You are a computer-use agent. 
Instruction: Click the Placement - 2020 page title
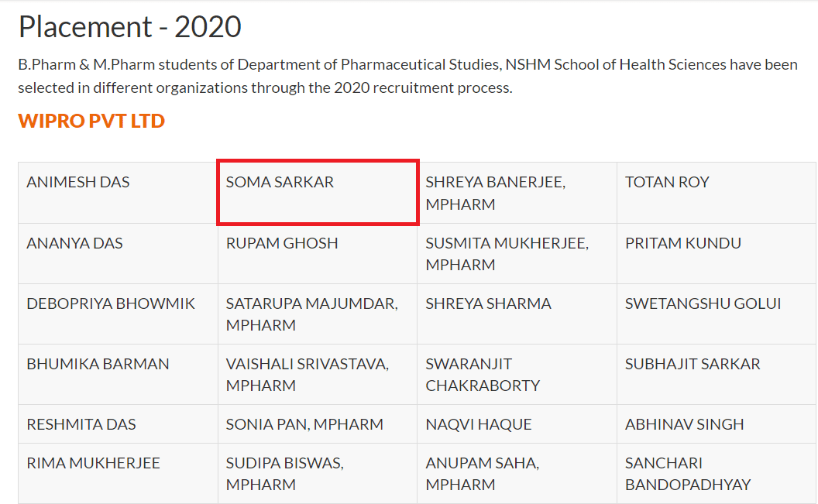[130, 27]
